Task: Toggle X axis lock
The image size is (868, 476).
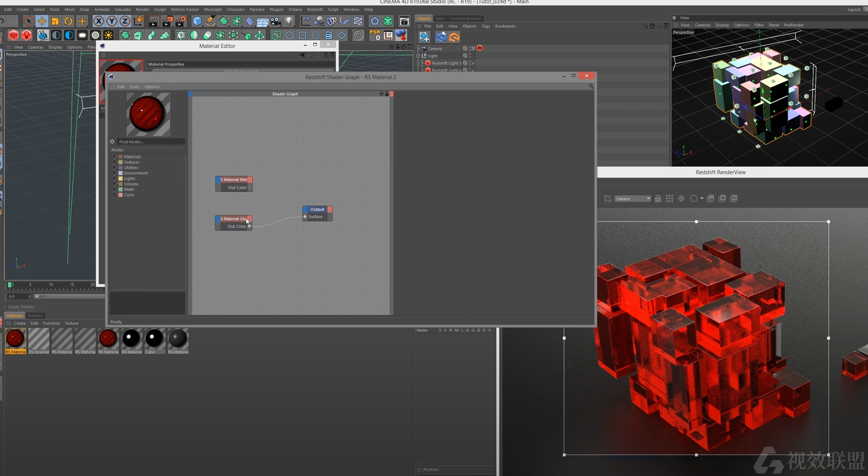Action: tap(99, 21)
